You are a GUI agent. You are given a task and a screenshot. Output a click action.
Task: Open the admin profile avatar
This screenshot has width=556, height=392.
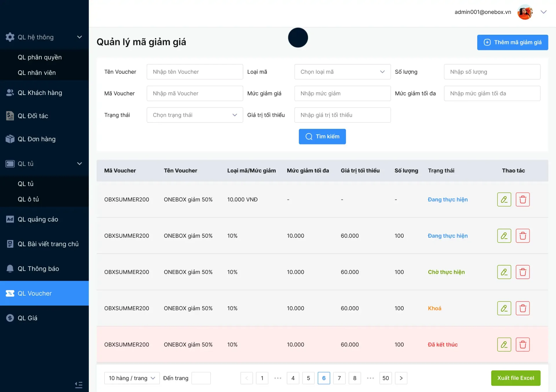(x=525, y=12)
